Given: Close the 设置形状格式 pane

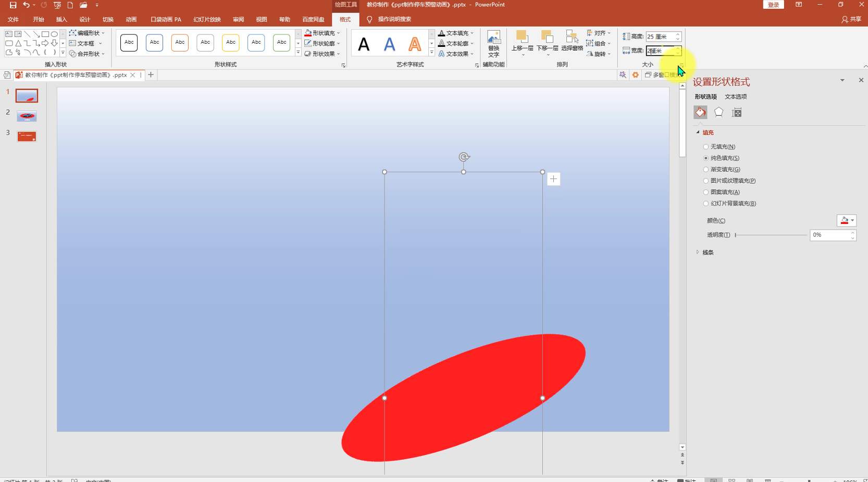Looking at the screenshot, I should click(x=861, y=80).
